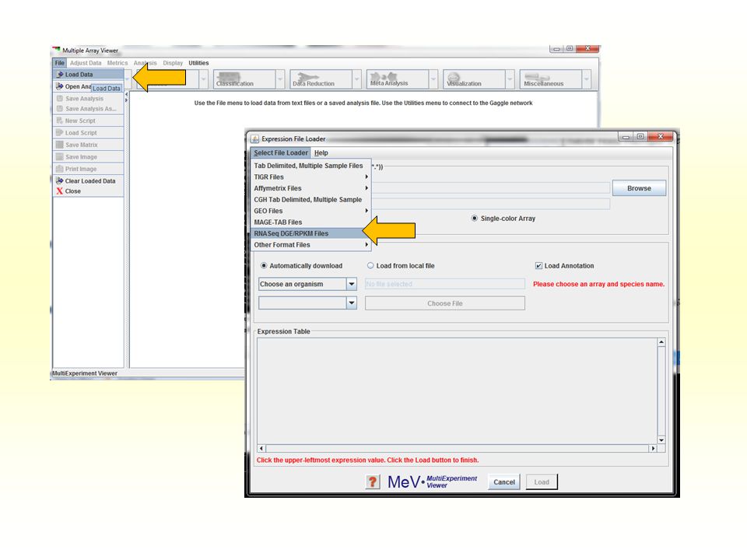Click the Choose File button
Image resolution: width=747 pixels, height=560 pixels.
click(445, 303)
